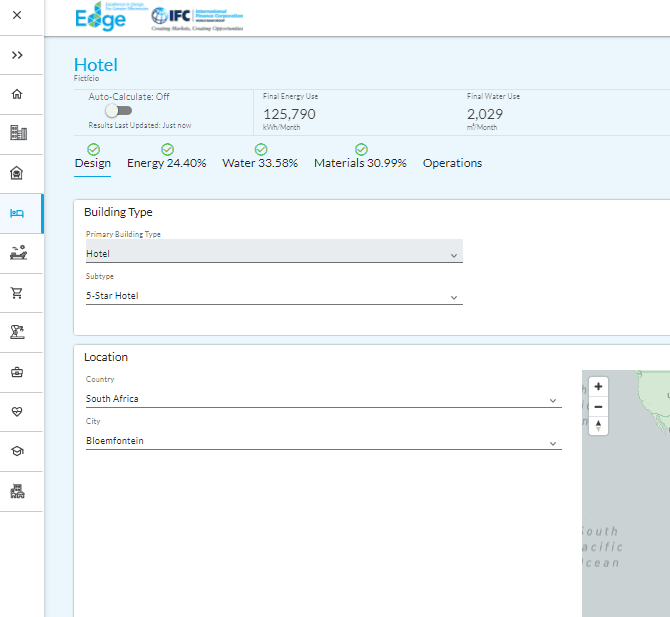Screen dimensions: 670x617
Task: Go to the Materials 30.99% tab
Action: click(x=360, y=163)
